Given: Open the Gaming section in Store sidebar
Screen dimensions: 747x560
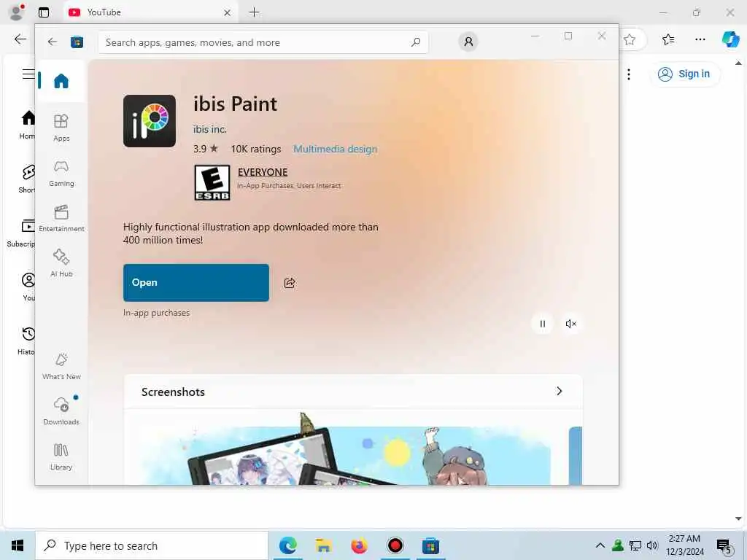Looking at the screenshot, I should coord(61,173).
